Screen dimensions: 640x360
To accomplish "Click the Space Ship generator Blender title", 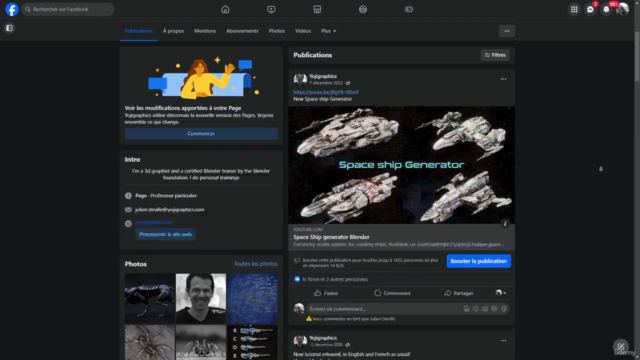I will click(331, 237).
